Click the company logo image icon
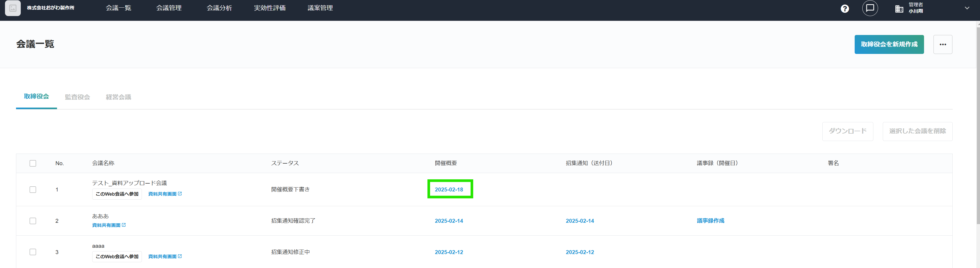This screenshot has height=268, width=980. coord(13,8)
